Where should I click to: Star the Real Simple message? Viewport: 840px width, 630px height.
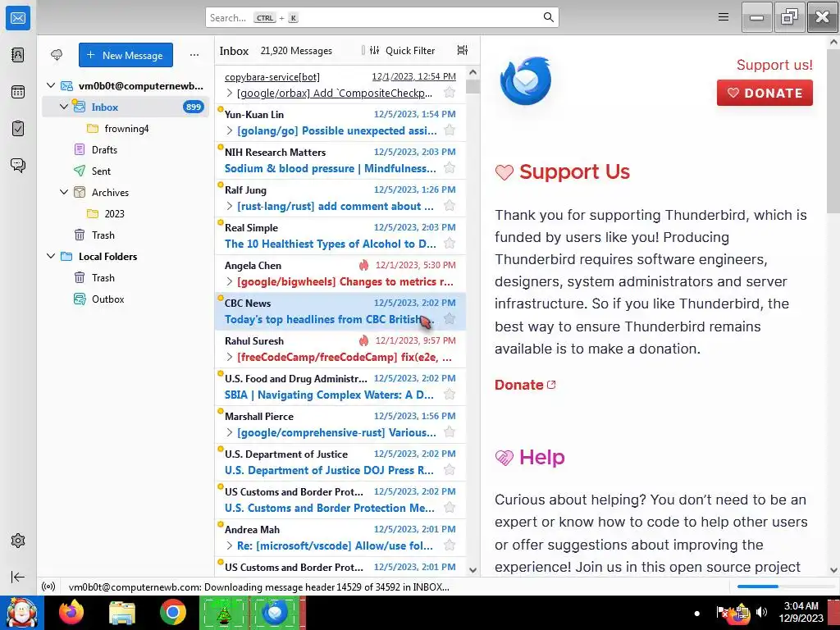(450, 244)
